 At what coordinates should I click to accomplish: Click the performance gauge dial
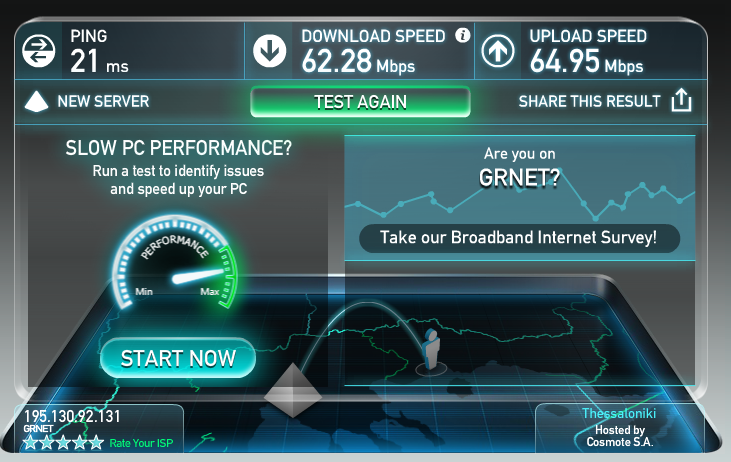pyautogui.click(x=175, y=262)
